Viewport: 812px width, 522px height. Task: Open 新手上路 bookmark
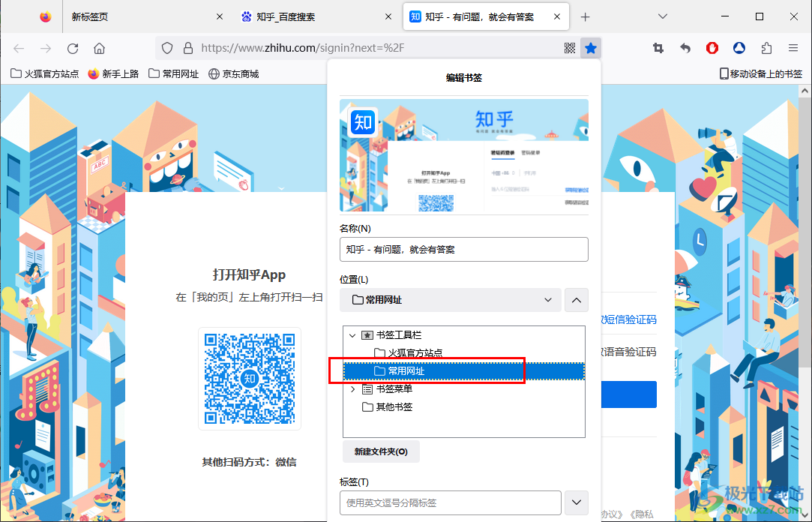[113, 73]
